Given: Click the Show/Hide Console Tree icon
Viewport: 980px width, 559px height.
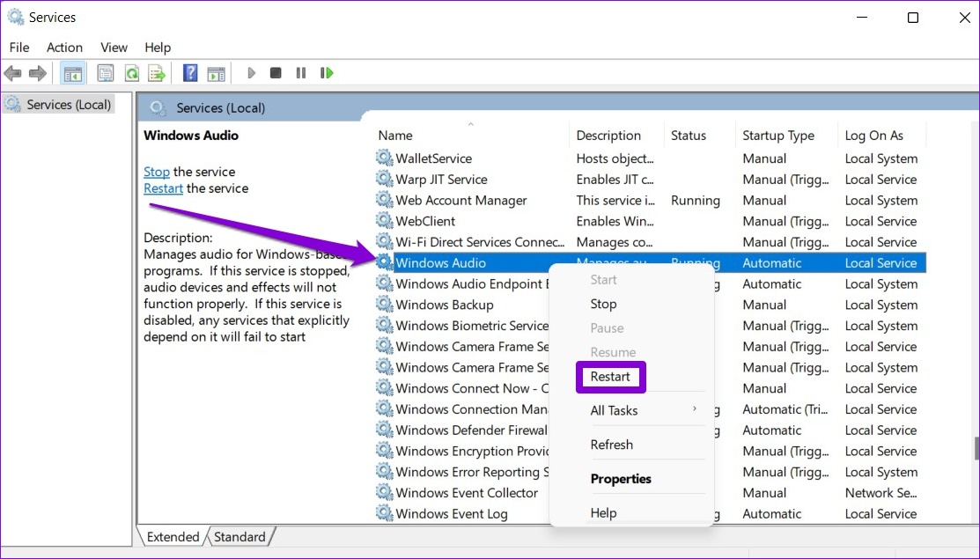Looking at the screenshot, I should pyautogui.click(x=73, y=73).
